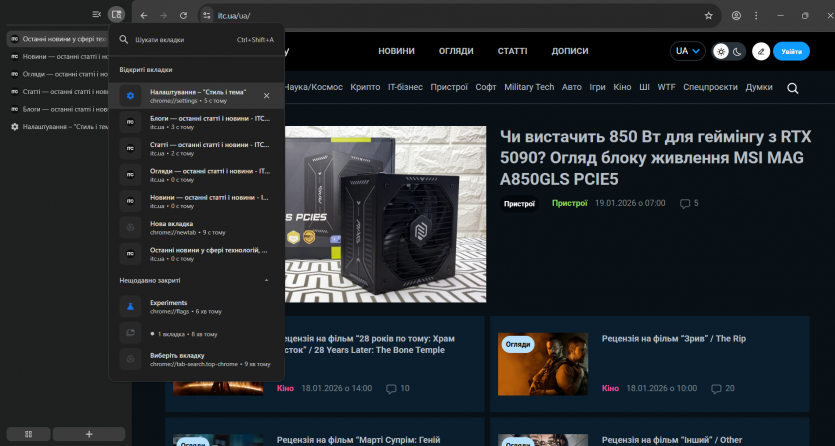Screen dimensions: 835x446
Task: Open the Chrome profile icon
Action: 736,16
